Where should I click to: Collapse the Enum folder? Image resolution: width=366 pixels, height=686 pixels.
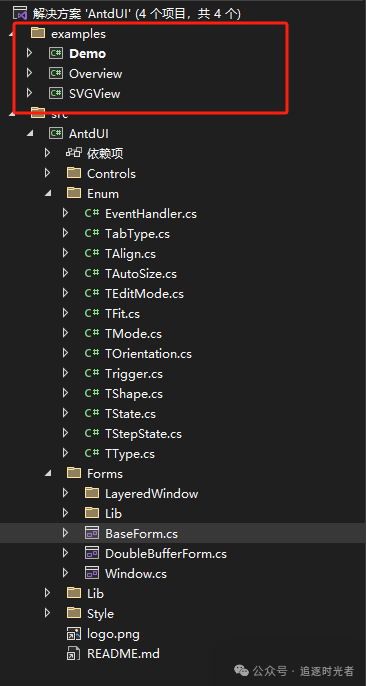click(48, 193)
